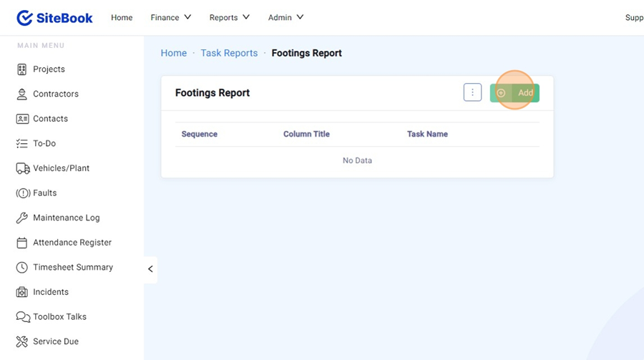644x360 pixels.
Task: Click the Attendance Register calendar icon
Action: pyautogui.click(x=21, y=243)
